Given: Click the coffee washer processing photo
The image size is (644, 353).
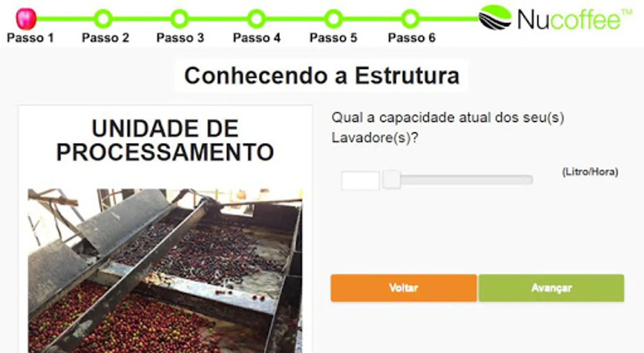Looking at the screenshot, I should click(165, 271).
